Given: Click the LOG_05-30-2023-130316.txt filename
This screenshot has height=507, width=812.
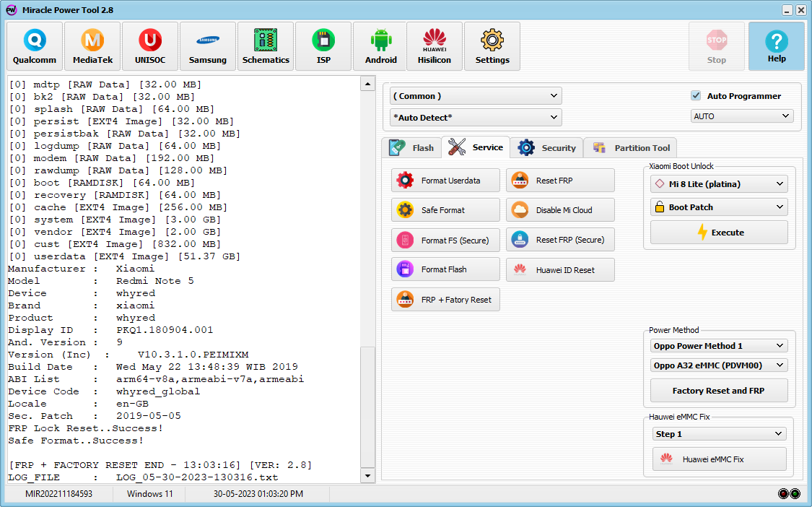Looking at the screenshot, I should 197,477.
